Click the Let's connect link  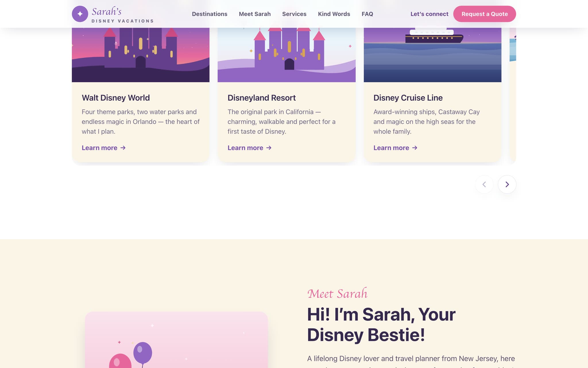coord(429,14)
